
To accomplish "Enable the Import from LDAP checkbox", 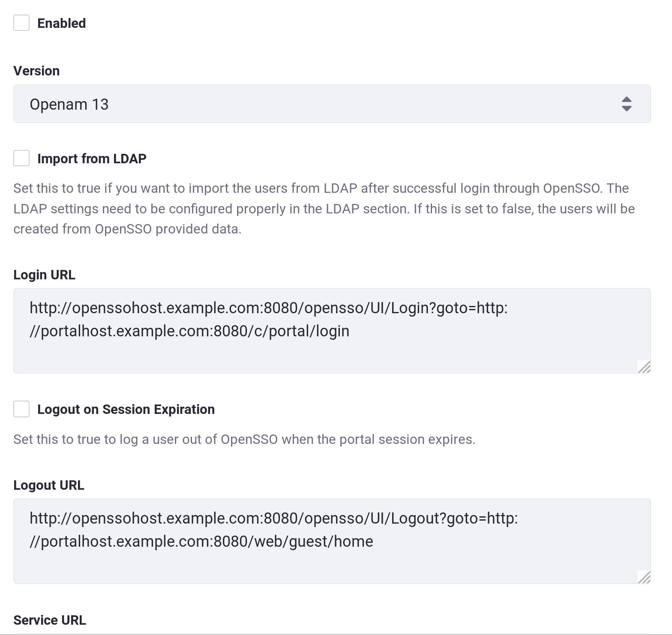I will pos(21,158).
